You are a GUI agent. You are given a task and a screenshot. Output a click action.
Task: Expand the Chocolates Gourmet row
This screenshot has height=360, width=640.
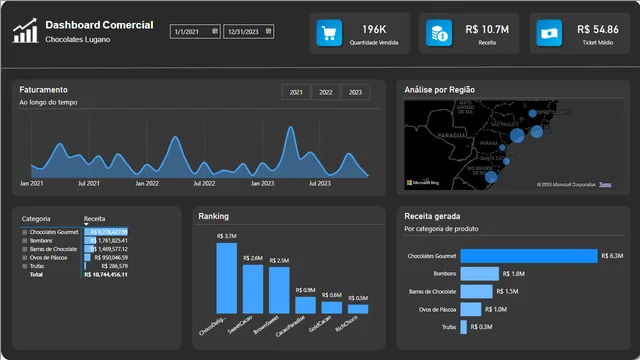coord(24,232)
